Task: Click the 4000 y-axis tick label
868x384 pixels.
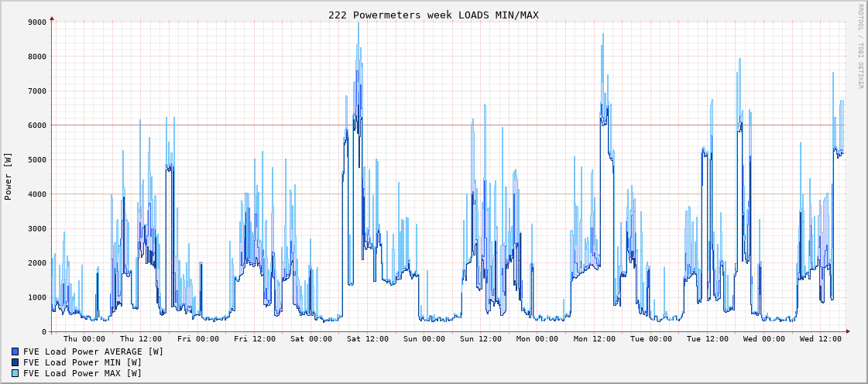Action: [37, 194]
